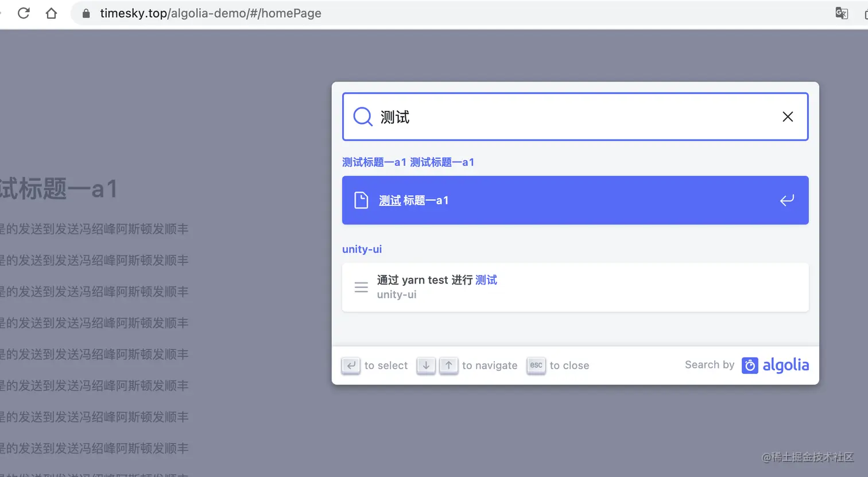Screen dimensions: 868x477
Task: Click the document icon on highlighted result
Action: click(x=362, y=200)
